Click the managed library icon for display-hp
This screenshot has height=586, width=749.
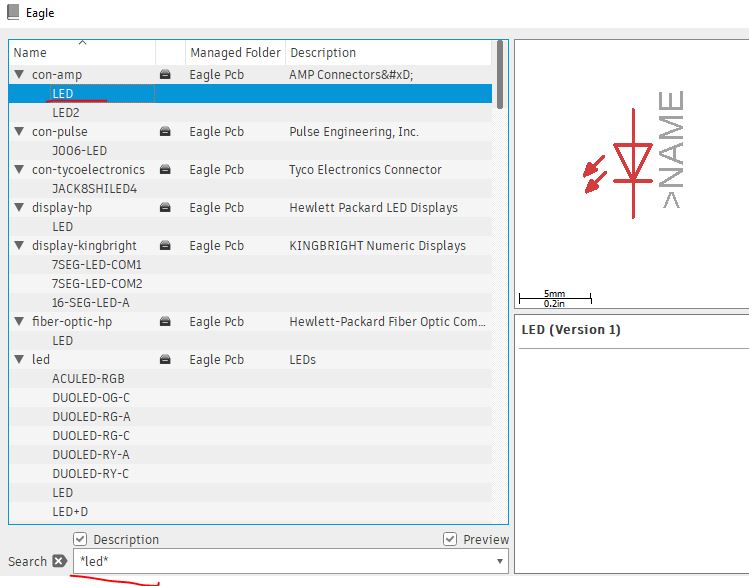point(165,207)
